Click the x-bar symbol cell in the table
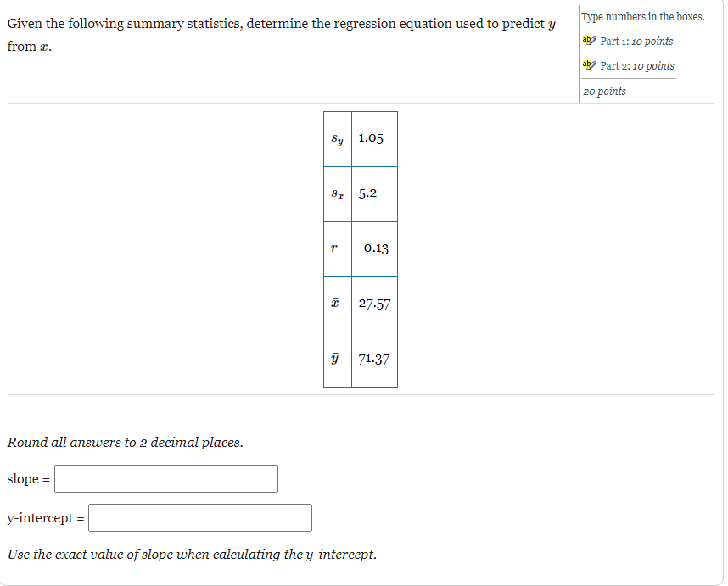This screenshot has width=728, height=586. [337, 304]
